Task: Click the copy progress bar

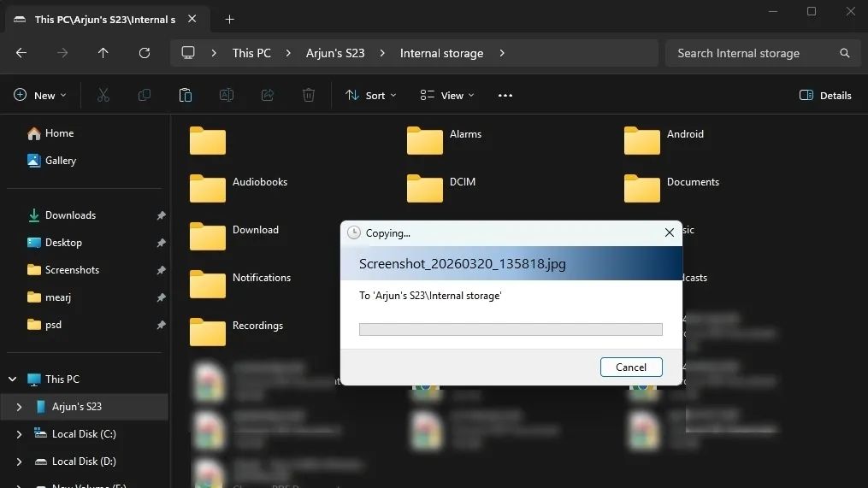Action: coord(511,329)
